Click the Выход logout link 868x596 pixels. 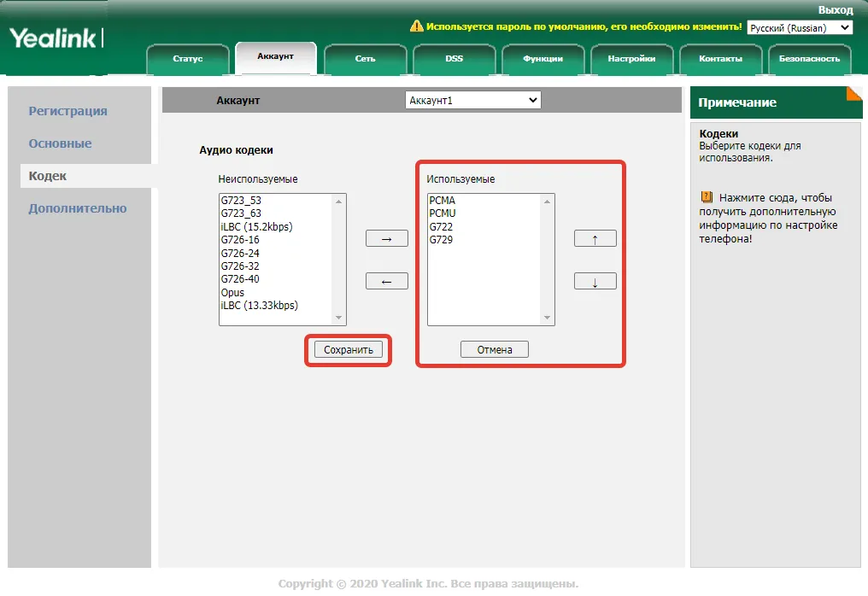[x=836, y=10]
